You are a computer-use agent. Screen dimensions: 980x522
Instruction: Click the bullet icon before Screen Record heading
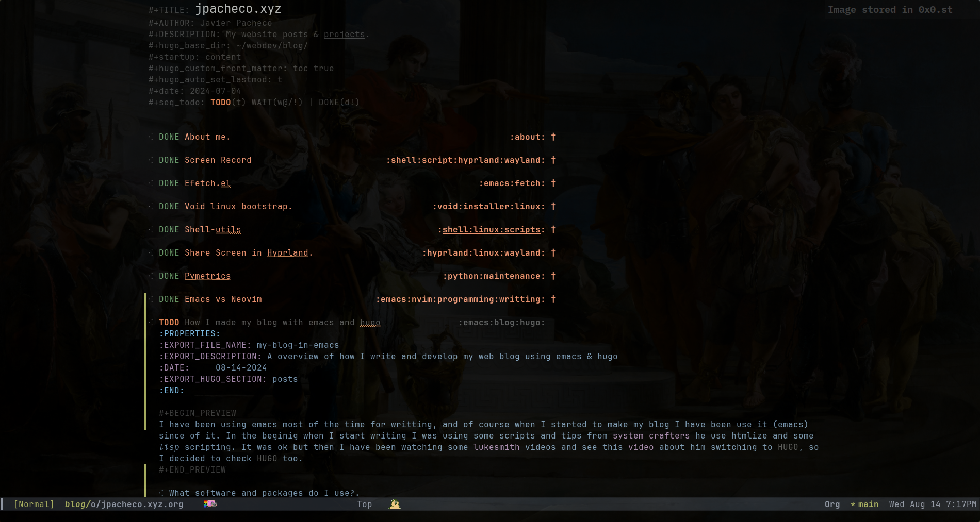151,160
